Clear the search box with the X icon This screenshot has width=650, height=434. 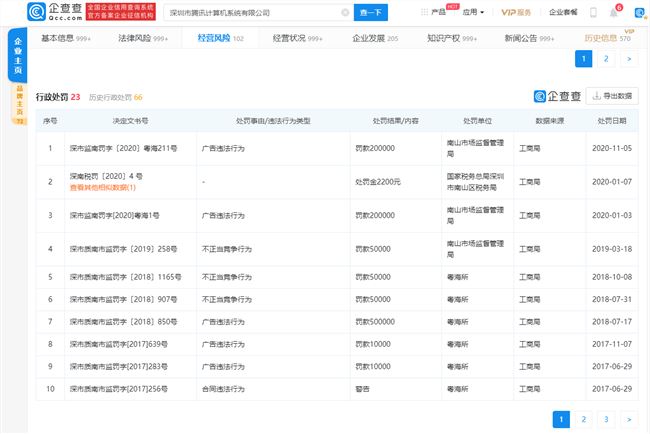(x=345, y=12)
